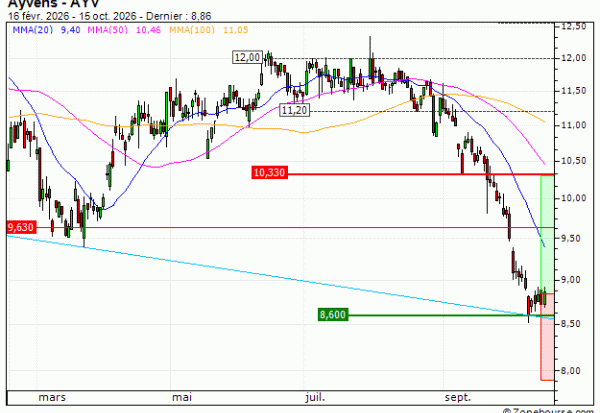
Task: Click the mai label on time axis
Action: (182, 397)
